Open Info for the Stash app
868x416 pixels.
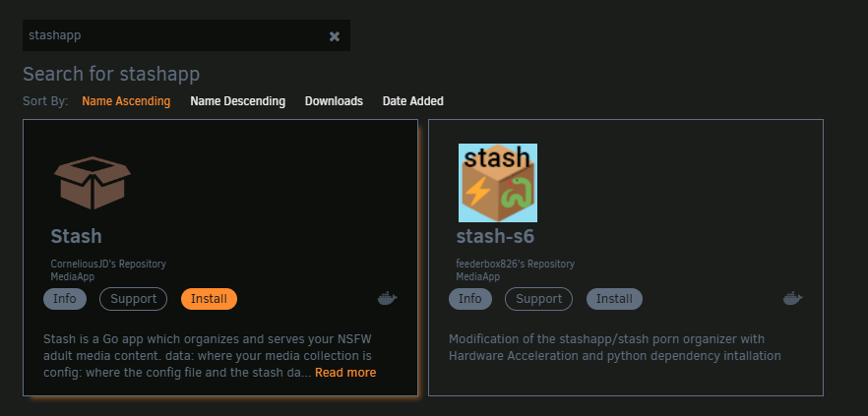(x=65, y=299)
